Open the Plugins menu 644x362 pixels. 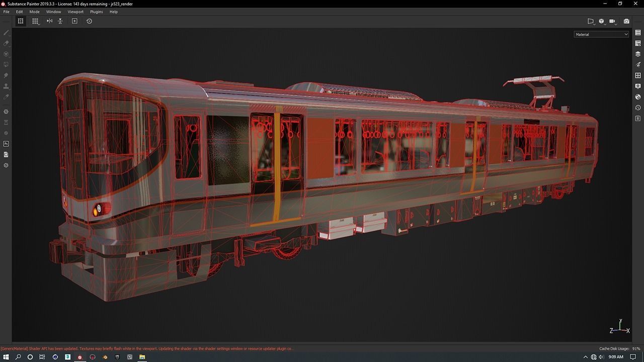(x=96, y=12)
